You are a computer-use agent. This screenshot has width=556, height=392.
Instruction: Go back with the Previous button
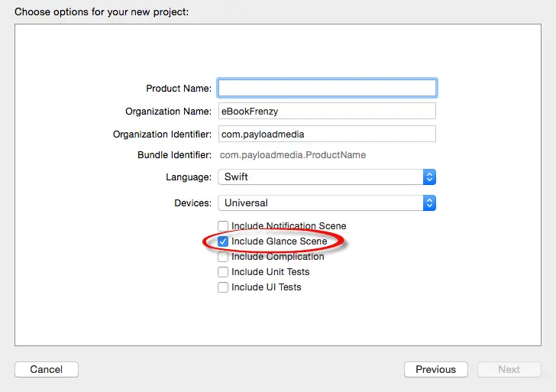point(435,369)
